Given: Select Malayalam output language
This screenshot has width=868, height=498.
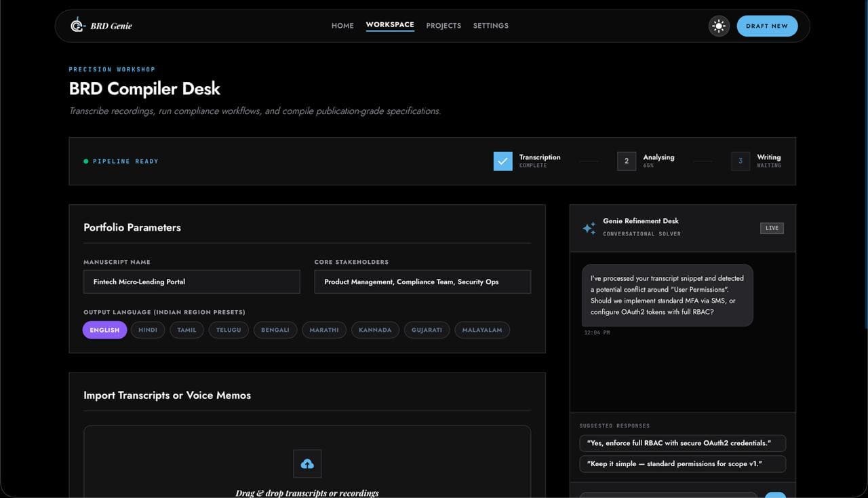Looking at the screenshot, I should click(482, 330).
